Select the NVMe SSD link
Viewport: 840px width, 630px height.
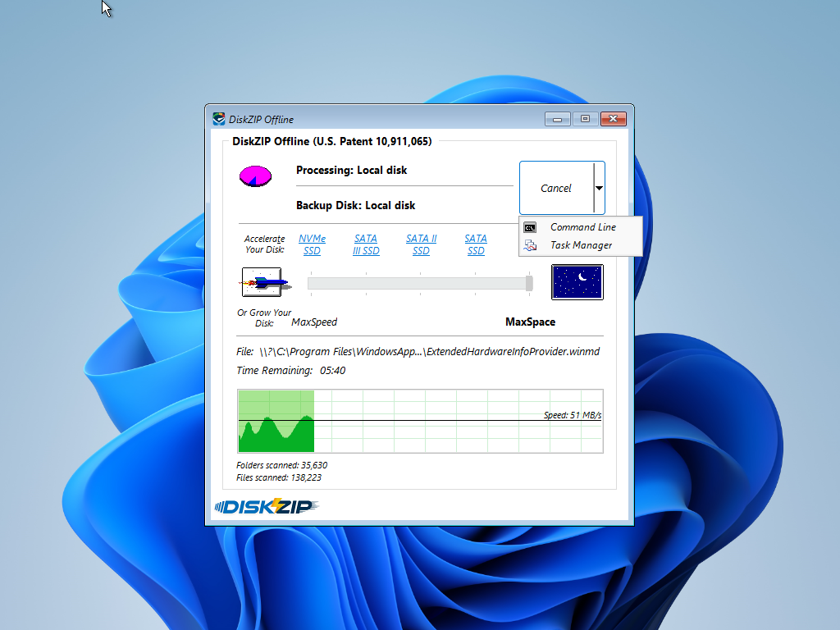(x=312, y=244)
